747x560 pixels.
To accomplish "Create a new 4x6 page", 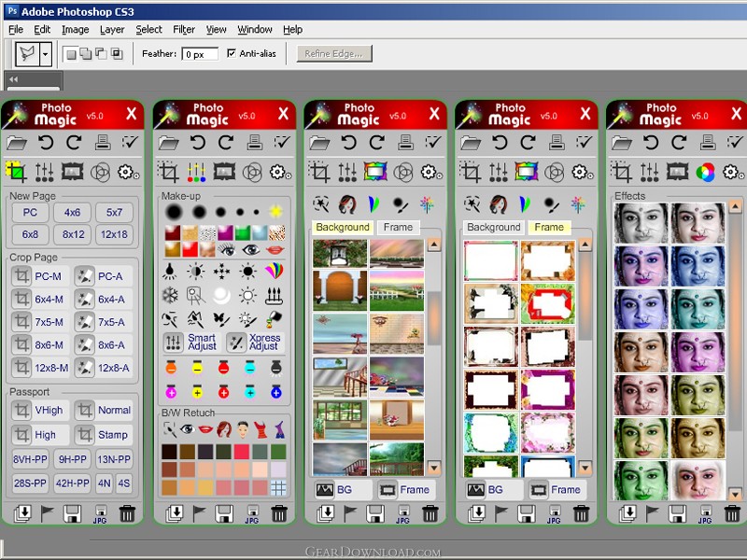I will [x=72, y=213].
